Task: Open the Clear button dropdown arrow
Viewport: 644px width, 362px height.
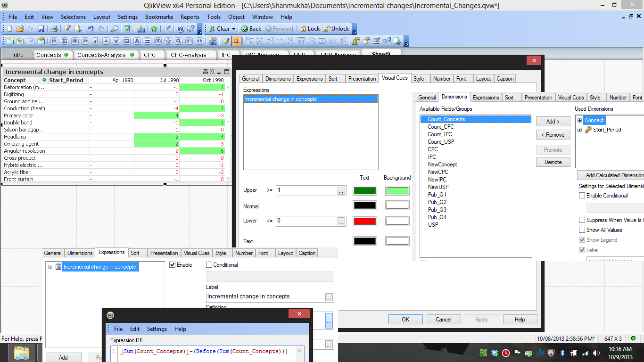Action: point(234,29)
